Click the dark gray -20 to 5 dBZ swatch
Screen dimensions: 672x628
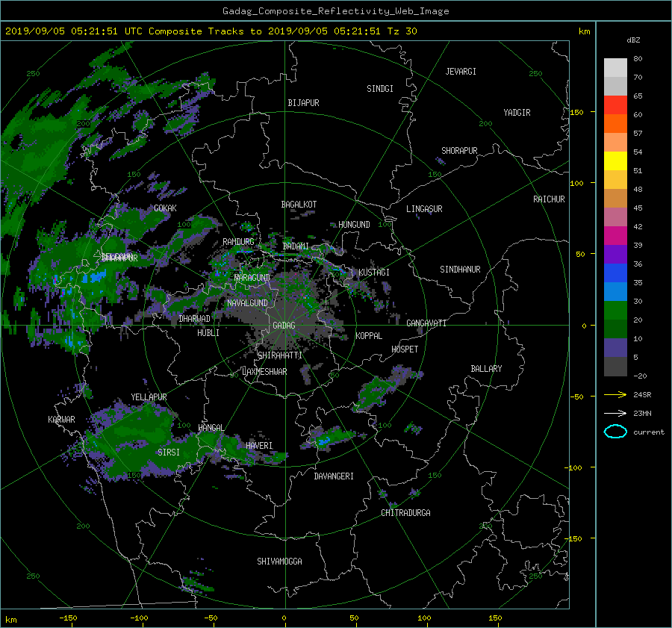point(615,367)
